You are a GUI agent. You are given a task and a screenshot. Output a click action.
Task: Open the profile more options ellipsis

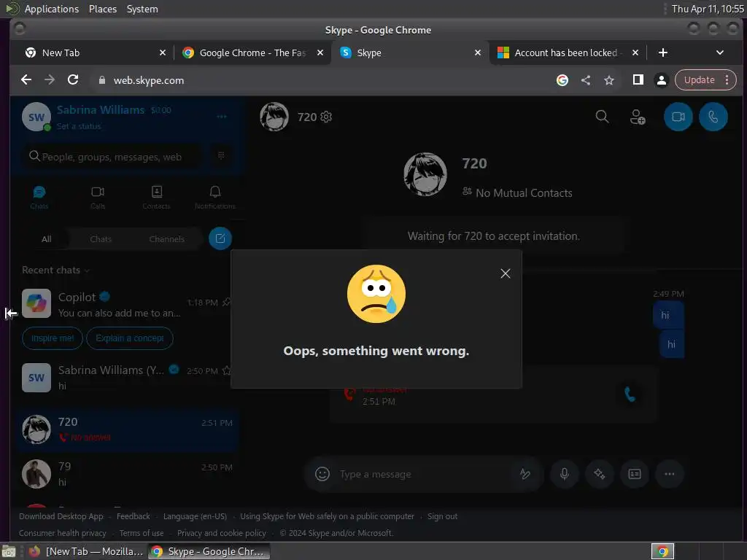point(222,117)
